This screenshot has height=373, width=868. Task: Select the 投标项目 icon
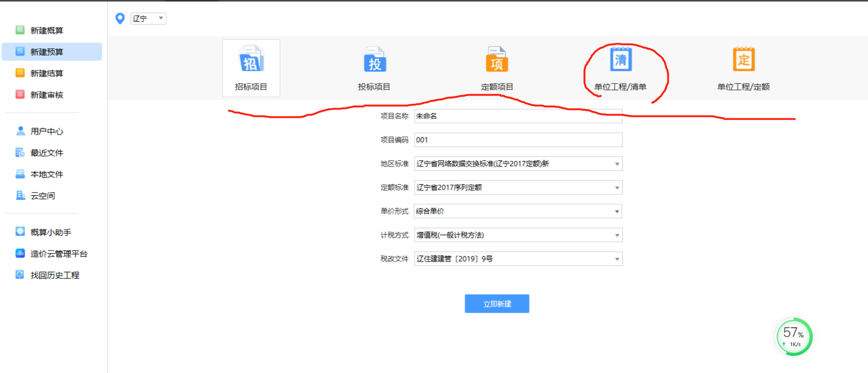(375, 59)
